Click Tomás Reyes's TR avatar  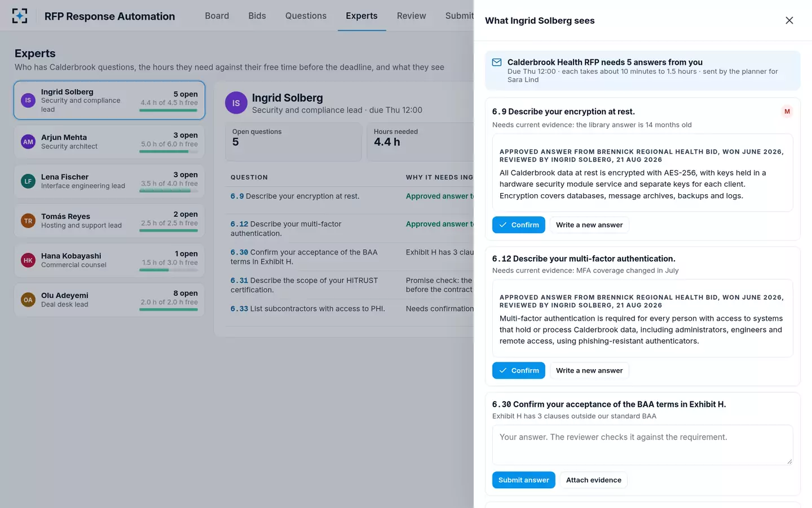point(28,221)
